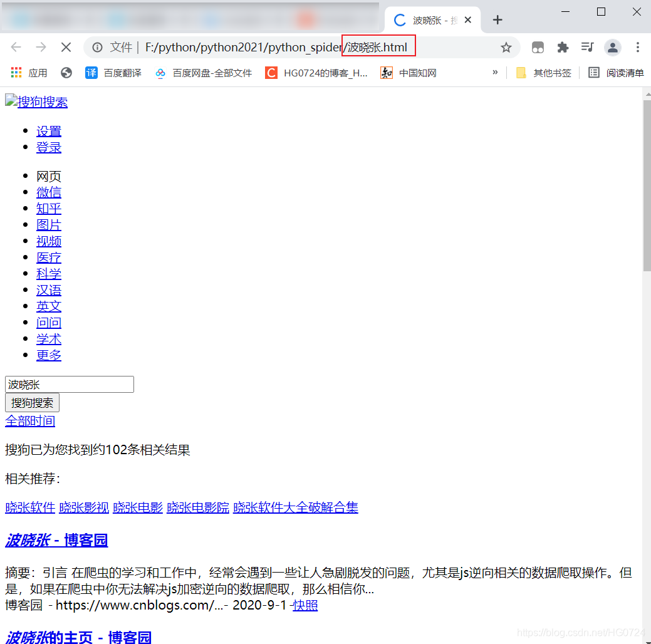Click the scrollbar up arrow
The width and height of the screenshot is (651, 644).
click(647, 95)
